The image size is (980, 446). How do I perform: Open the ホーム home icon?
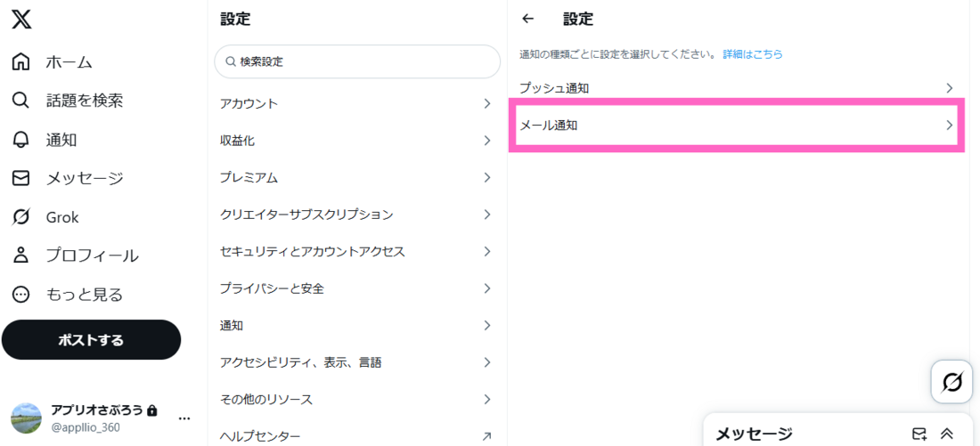click(x=21, y=61)
